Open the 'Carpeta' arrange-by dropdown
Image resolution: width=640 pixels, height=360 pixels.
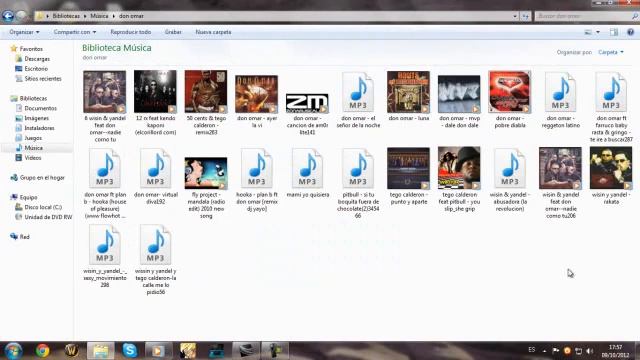pos(611,52)
